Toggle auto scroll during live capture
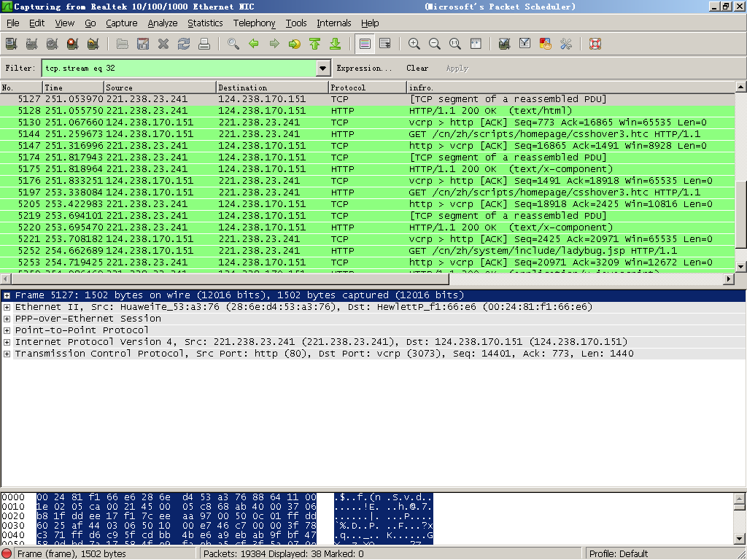The height and width of the screenshot is (560, 747). [x=385, y=44]
